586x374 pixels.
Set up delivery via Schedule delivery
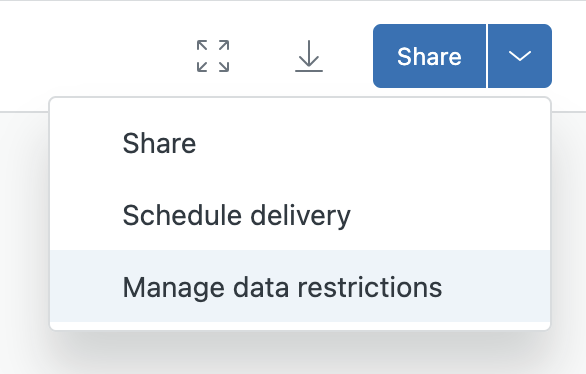300,215
